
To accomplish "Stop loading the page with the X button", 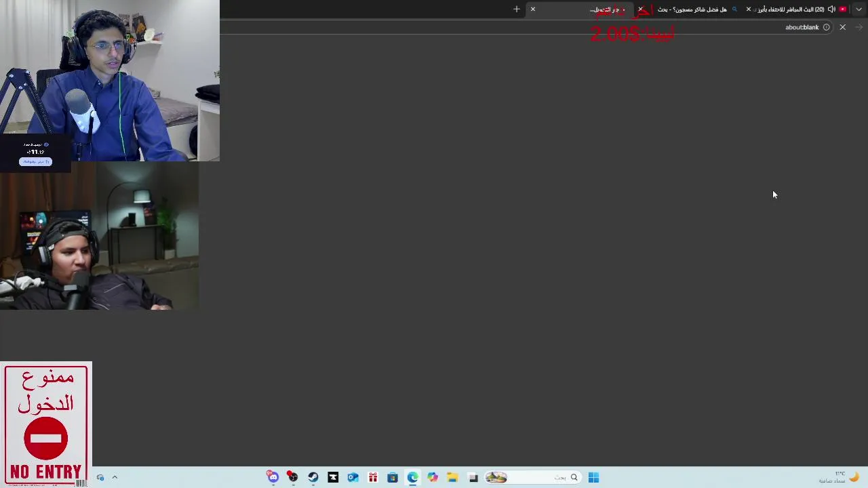I will tap(842, 27).
